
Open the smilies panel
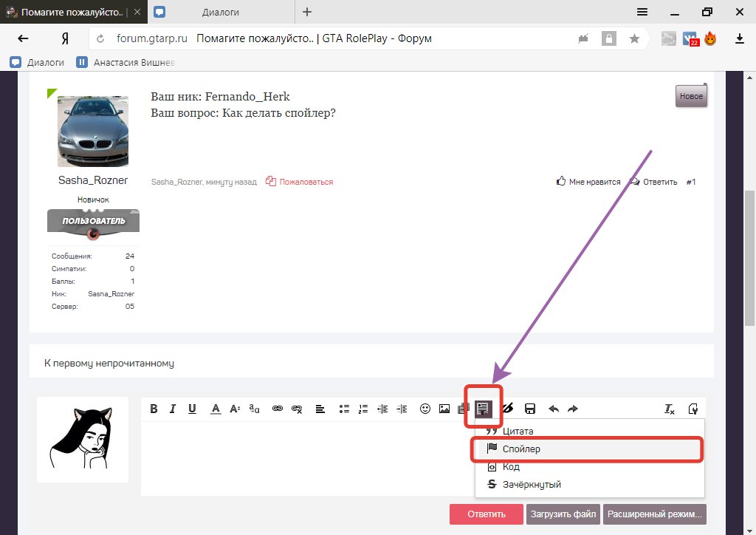click(x=425, y=409)
